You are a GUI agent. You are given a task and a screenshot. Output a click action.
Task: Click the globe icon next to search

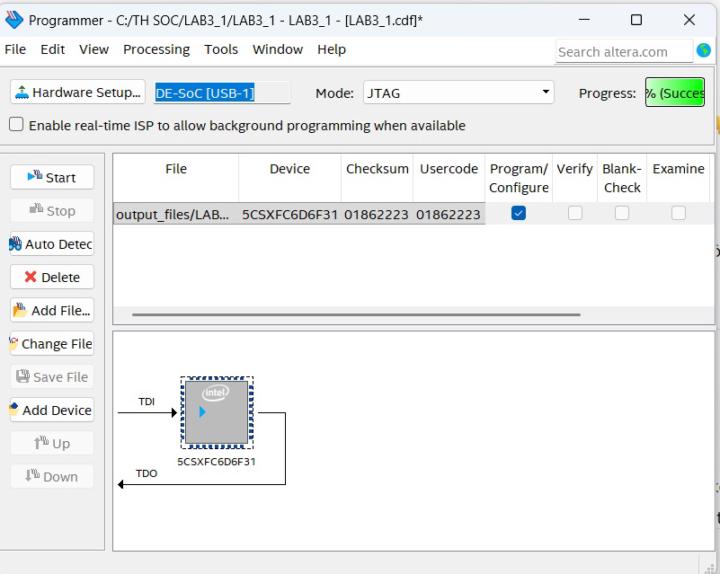[x=703, y=51]
